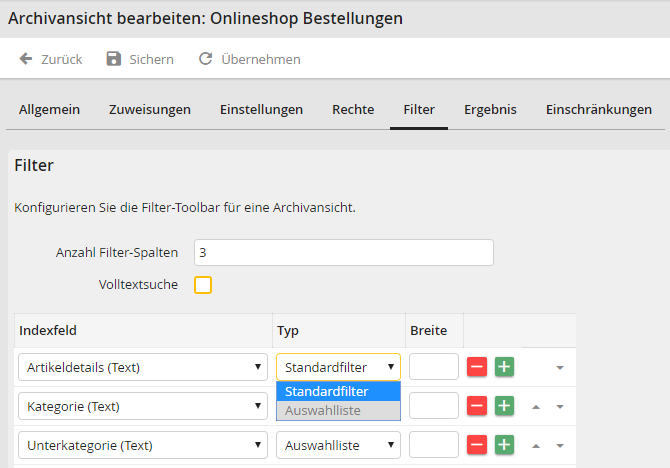Open the Artikeldetails (Text) index field dropdown
Screen dimensions: 670x468
[142, 367]
